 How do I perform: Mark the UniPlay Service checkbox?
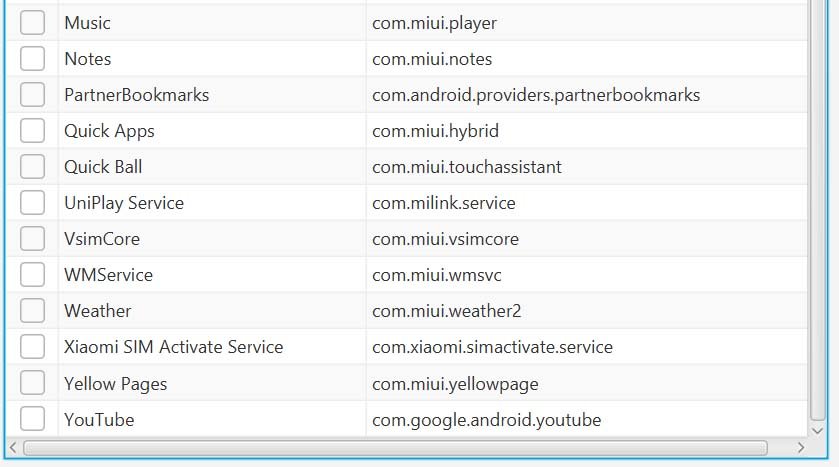pos(32,203)
